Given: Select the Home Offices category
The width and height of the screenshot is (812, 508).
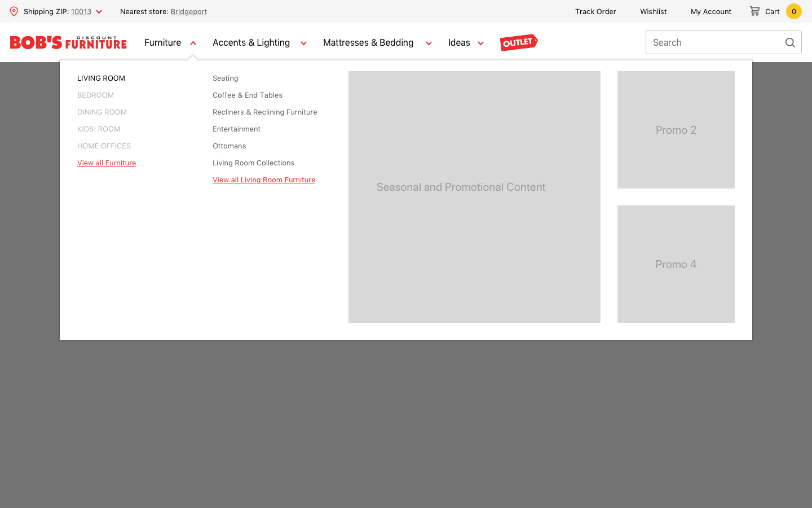Looking at the screenshot, I should point(104,146).
